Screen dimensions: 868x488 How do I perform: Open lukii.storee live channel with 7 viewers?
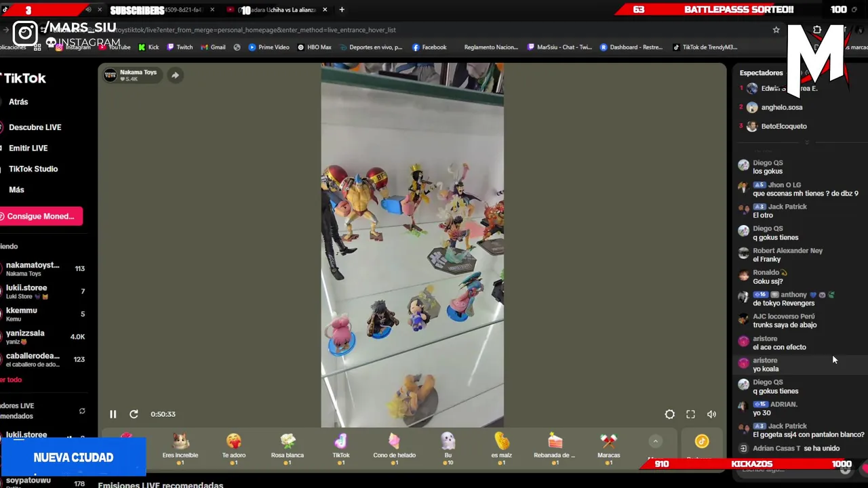tap(43, 291)
